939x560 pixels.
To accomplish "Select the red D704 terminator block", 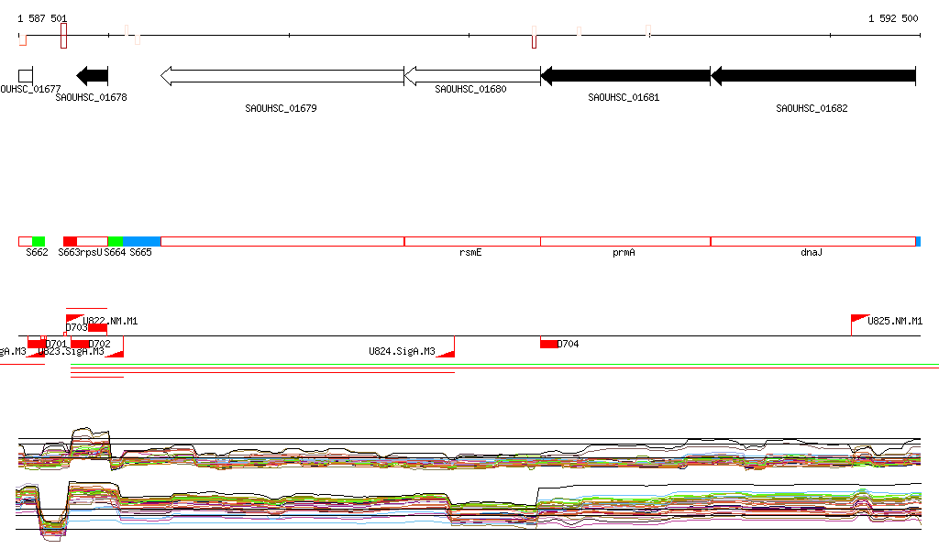I will coord(548,344).
